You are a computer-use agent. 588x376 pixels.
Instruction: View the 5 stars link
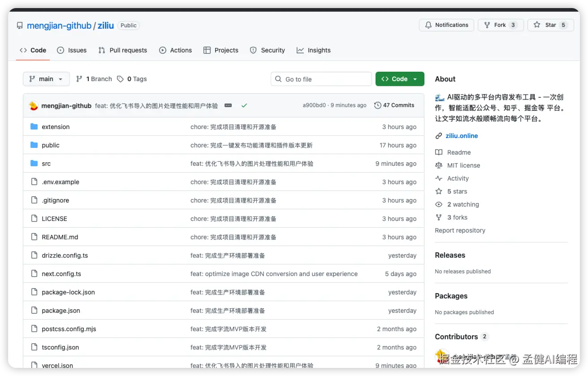pyautogui.click(x=451, y=191)
